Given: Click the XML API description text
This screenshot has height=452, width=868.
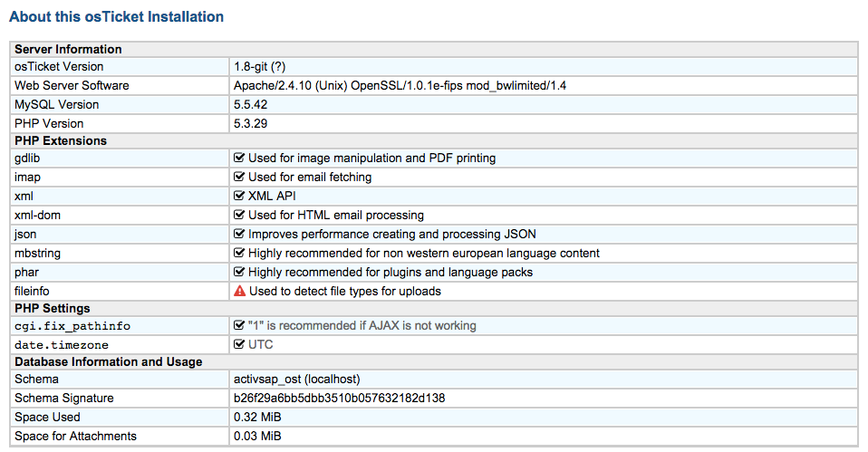Looking at the screenshot, I should click(x=272, y=196).
